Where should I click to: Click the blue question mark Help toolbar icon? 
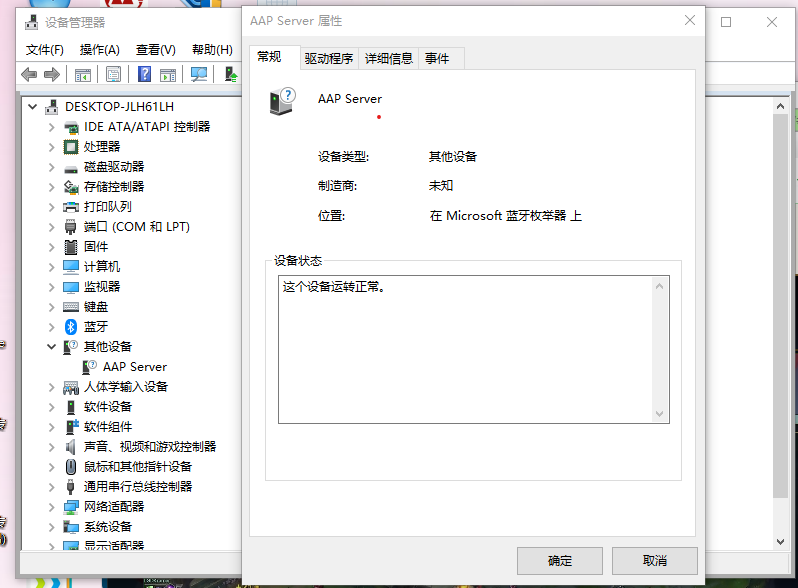pos(145,74)
